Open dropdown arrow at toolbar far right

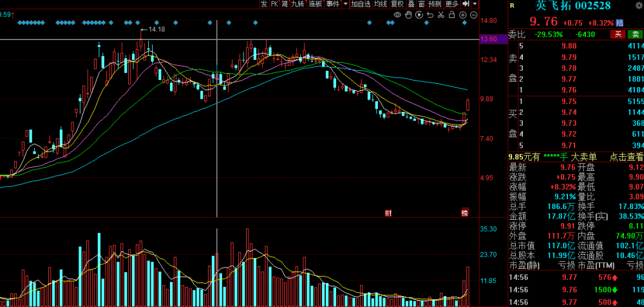point(475,4)
